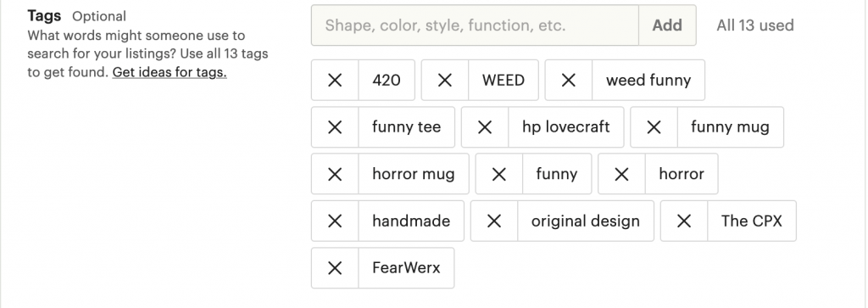Focus the tag text input field
Image resolution: width=868 pixels, height=308 pixels.
click(475, 25)
